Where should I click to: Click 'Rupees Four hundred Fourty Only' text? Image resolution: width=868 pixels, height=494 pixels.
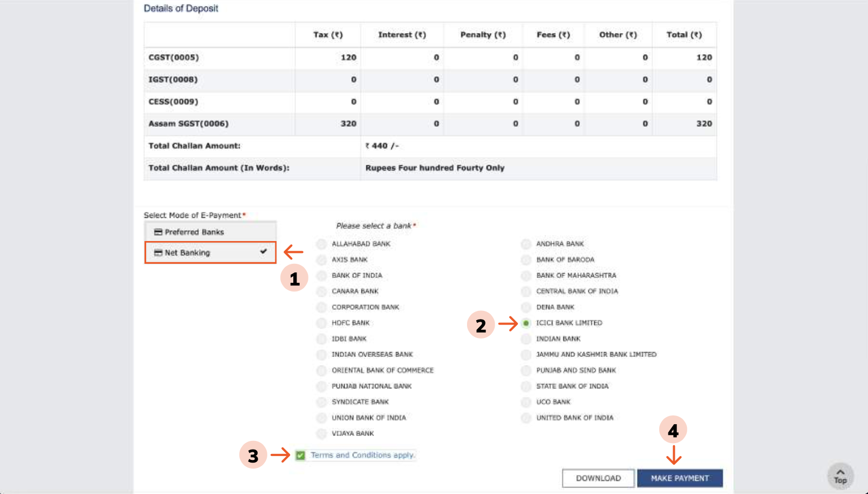(435, 168)
